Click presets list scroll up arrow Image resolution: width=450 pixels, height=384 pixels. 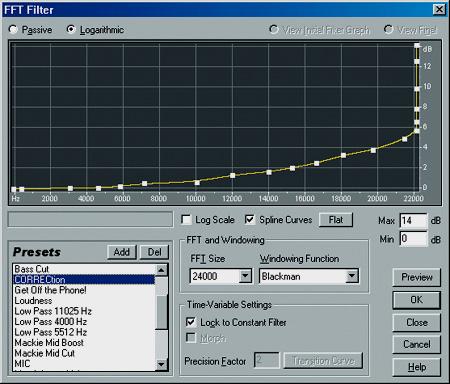(162, 270)
